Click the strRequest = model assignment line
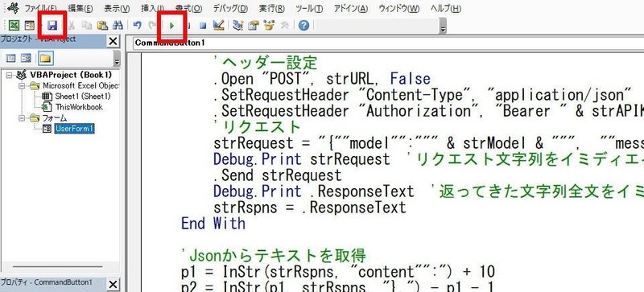Image resolution: width=644 pixels, height=292 pixels. [429, 143]
